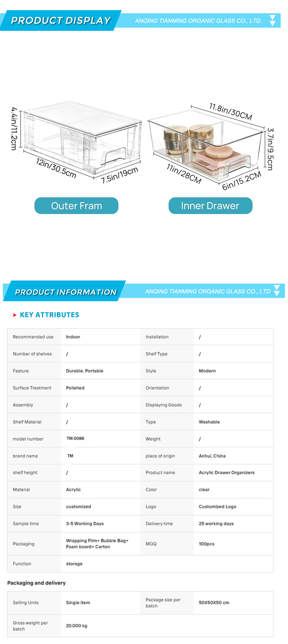
Task: Click the double arrow icon beside PRODUCT DISPLAY banner
Action: pyautogui.click(x=272, y=21)
